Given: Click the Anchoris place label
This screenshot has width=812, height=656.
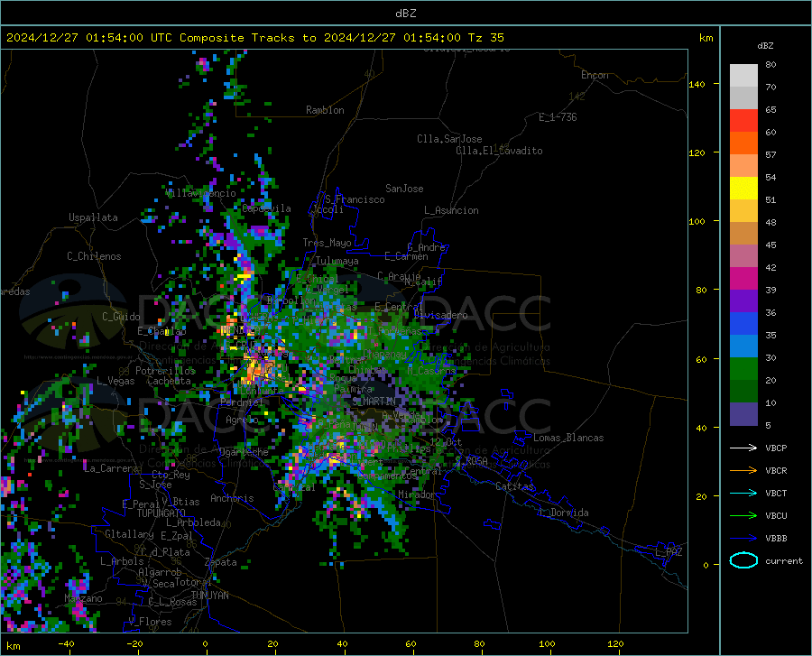Looking at the screenshot, I should [x=232, y=498].
